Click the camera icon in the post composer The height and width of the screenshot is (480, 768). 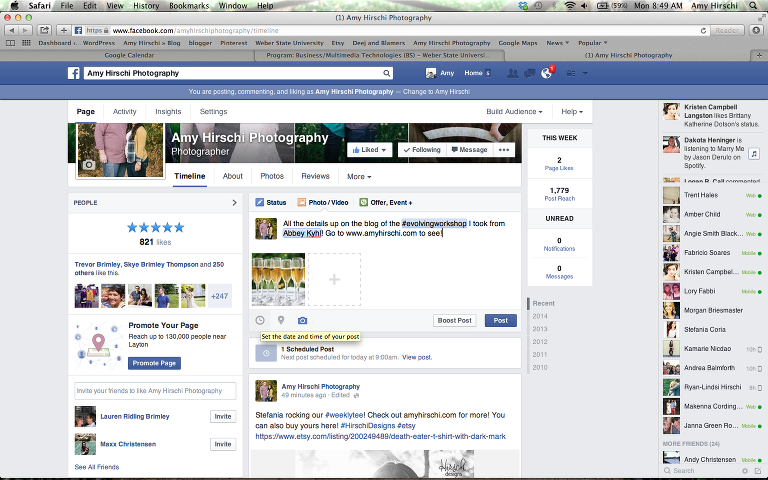point(302,320)
